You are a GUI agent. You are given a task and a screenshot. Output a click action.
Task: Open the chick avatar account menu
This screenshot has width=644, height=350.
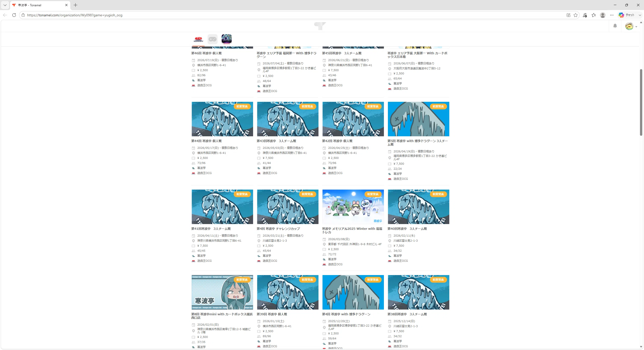click(631, 26)
